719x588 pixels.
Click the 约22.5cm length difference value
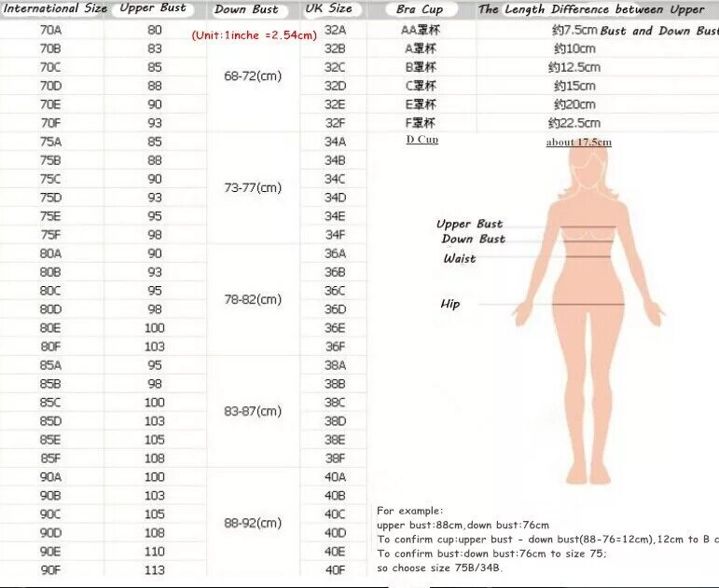[574, 123]
